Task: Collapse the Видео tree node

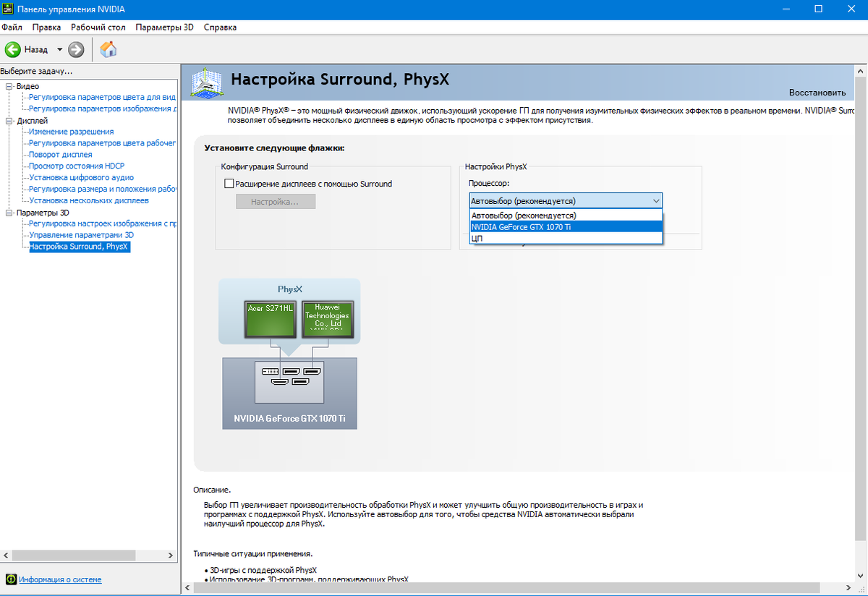Action: tap(9, 86)
